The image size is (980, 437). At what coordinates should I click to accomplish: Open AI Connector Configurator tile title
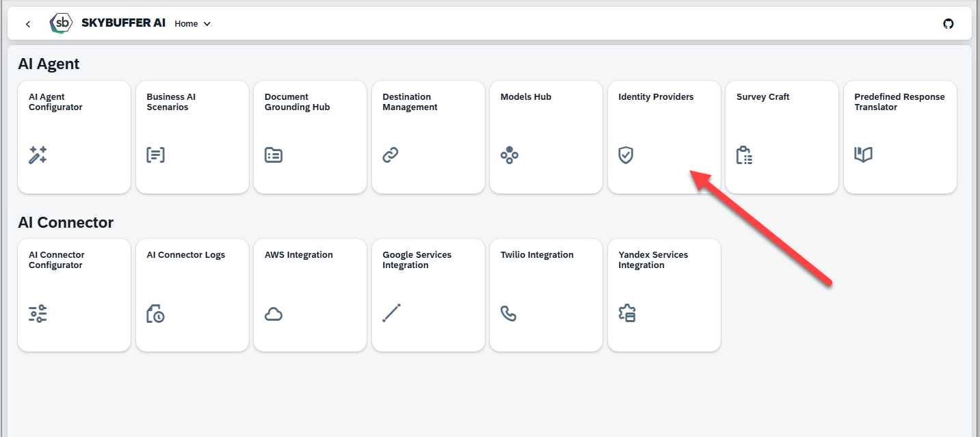57,260
